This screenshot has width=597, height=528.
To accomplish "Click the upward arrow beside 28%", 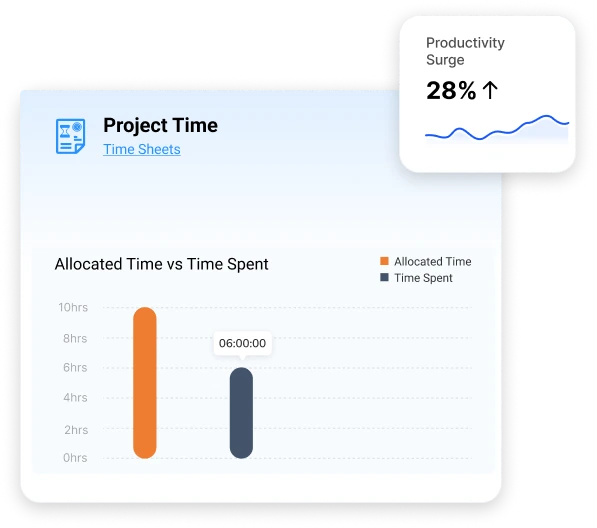I will [490, 91].
